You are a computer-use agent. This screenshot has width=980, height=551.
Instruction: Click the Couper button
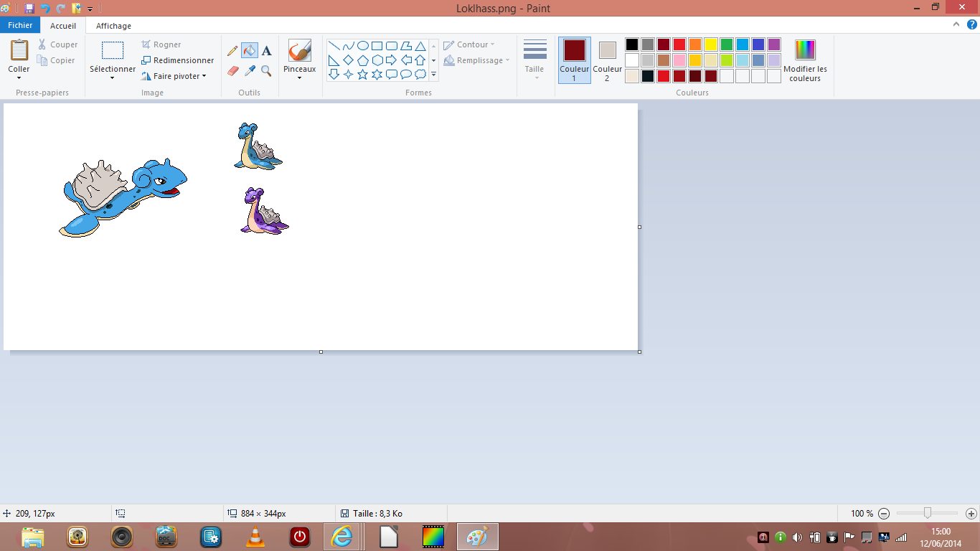click(57, 44)
